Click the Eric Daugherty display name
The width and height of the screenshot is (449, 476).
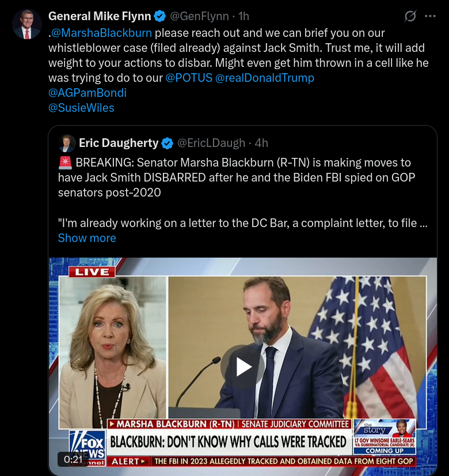tap(119, 143)
